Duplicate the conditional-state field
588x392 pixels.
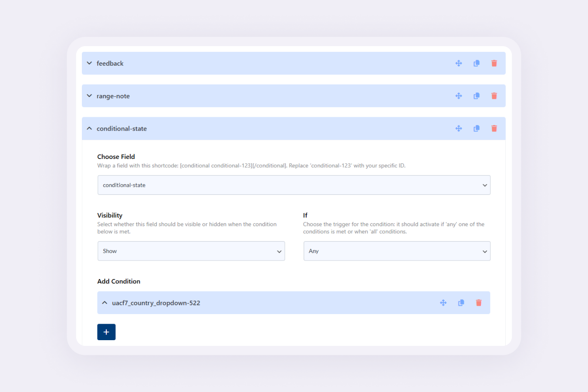click(476, 128)
